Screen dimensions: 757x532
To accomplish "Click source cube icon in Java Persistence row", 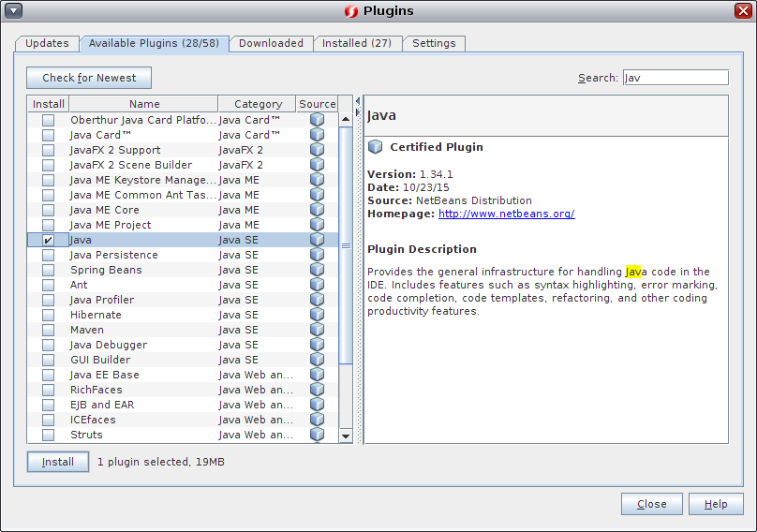I will [x=317, y=255].
